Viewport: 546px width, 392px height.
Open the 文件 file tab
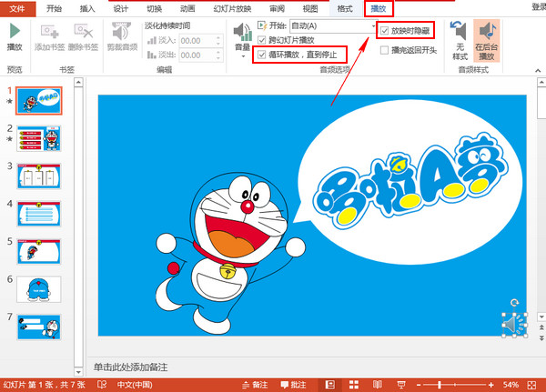17,9
